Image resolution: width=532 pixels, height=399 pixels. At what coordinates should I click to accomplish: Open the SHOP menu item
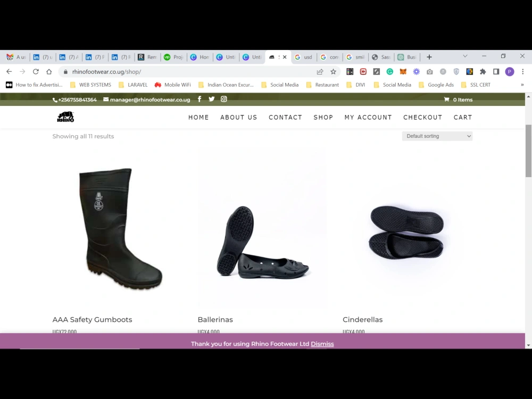(x=323, y=118)
